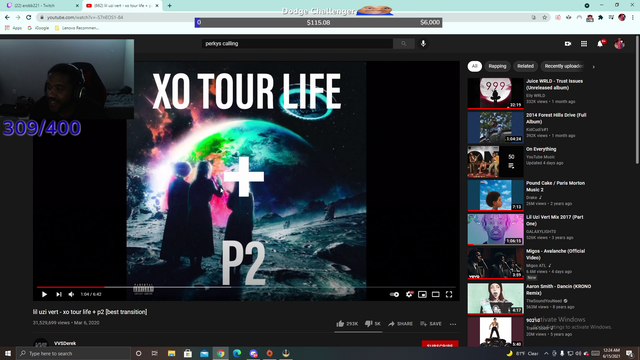The height and width of the screenshot is (360, 640).
Task: Like the video with thumbs up
Action: (347, 324)
